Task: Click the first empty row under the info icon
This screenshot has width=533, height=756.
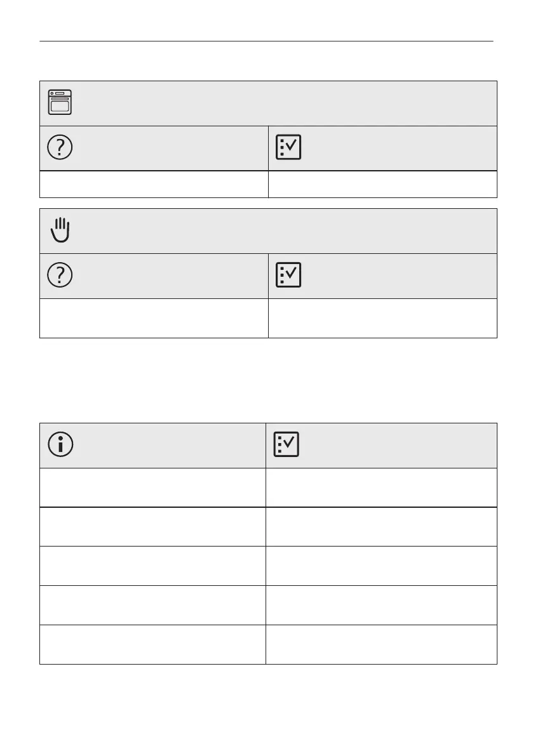Action: [x=152, y=487]
